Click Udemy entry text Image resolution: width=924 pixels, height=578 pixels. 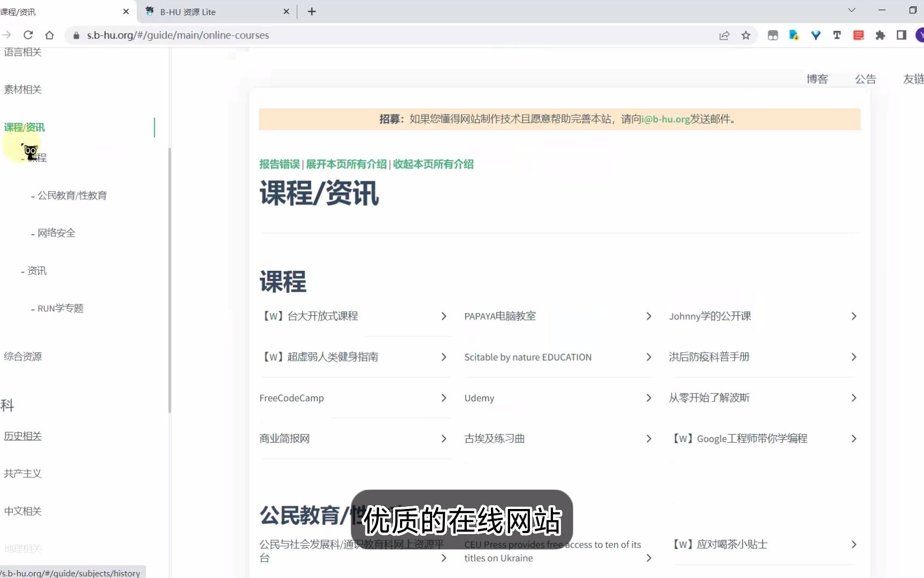pos(479,398)
